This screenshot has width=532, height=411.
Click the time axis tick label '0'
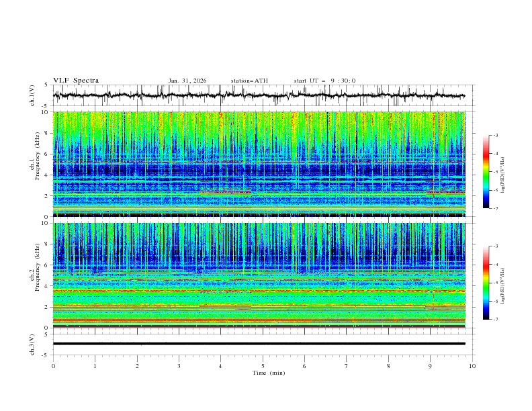(53, 366)
